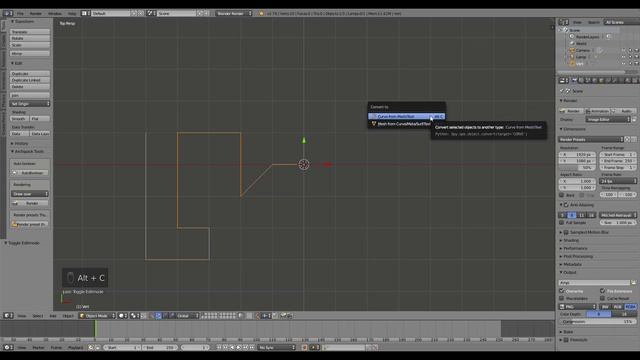The width and height of the screenshot is (640, 360).
Task: Click the Animation render button
Action: tap(597, 111)
